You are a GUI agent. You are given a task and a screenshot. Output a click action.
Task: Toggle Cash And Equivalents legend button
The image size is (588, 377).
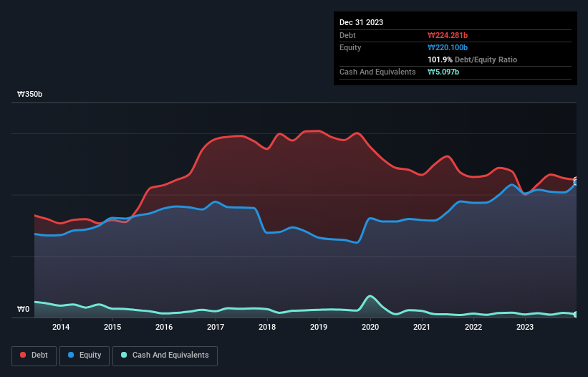[x=165, y=355]
